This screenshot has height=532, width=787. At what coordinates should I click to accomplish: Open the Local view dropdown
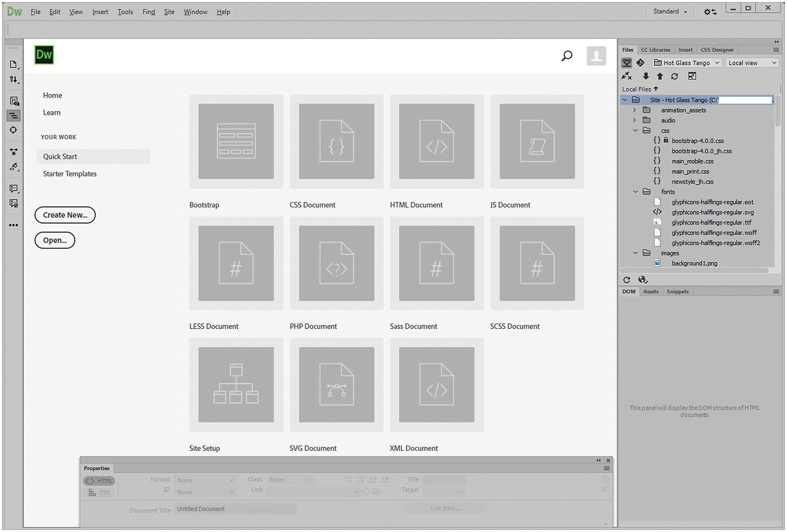tap(752, 63)
